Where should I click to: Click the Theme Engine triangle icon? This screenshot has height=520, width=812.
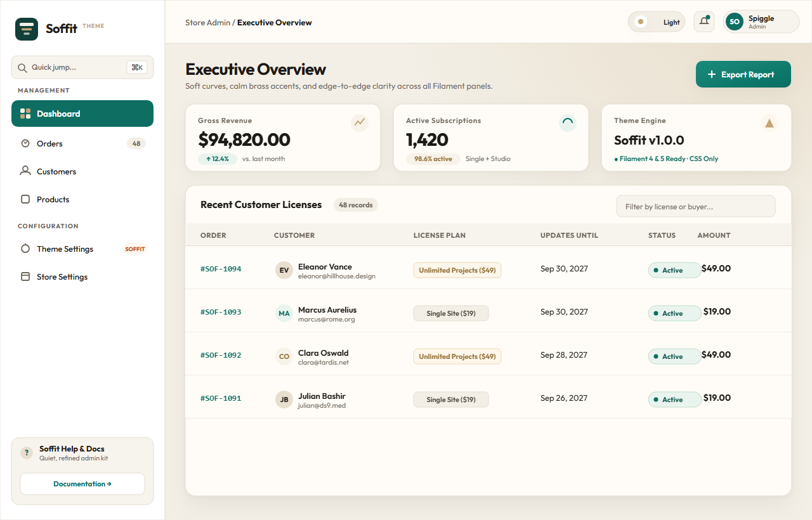769,123
